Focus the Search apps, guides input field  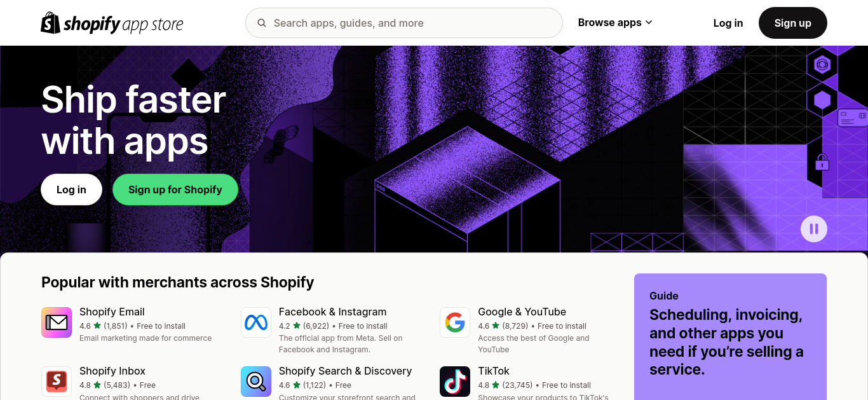coord(404,23)
